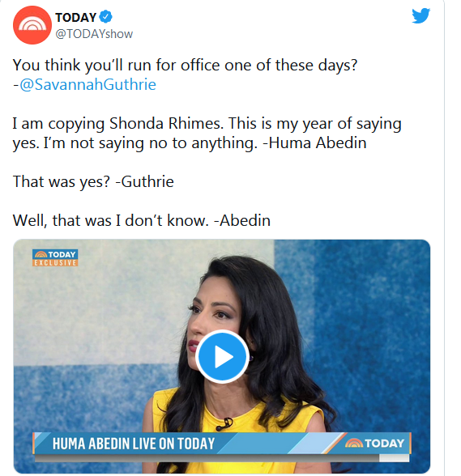Click the 'yes. I'm not saying no' text line
This screenshot has height=476, width=461.
pyautogui.click(x=135, y=142)
